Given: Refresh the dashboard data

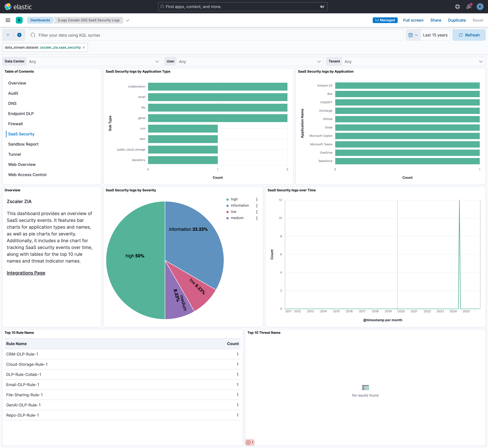Looking at the screenshot, I should click(x=469, y=35).
